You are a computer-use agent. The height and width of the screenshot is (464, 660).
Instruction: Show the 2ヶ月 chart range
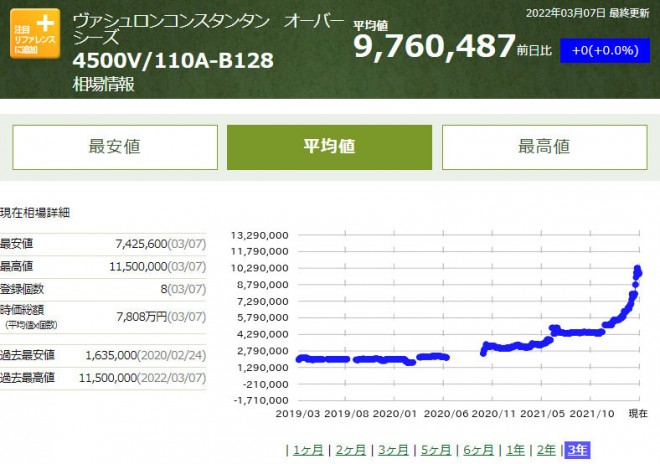pos(350,450)
